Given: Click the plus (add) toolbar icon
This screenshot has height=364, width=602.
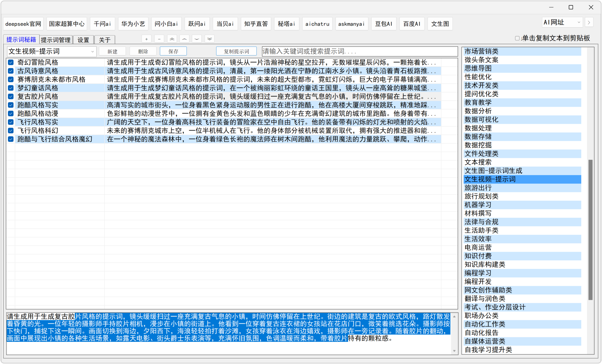Looking at the screenshot, I should point(147,39).
